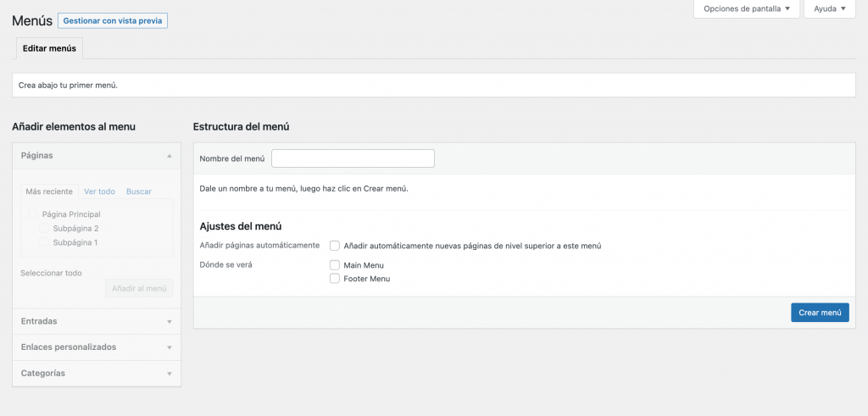Viewport: 868px width, 416px height.
Task: Tick the Subpágina 2 checkbox
Action: [45, 229]
